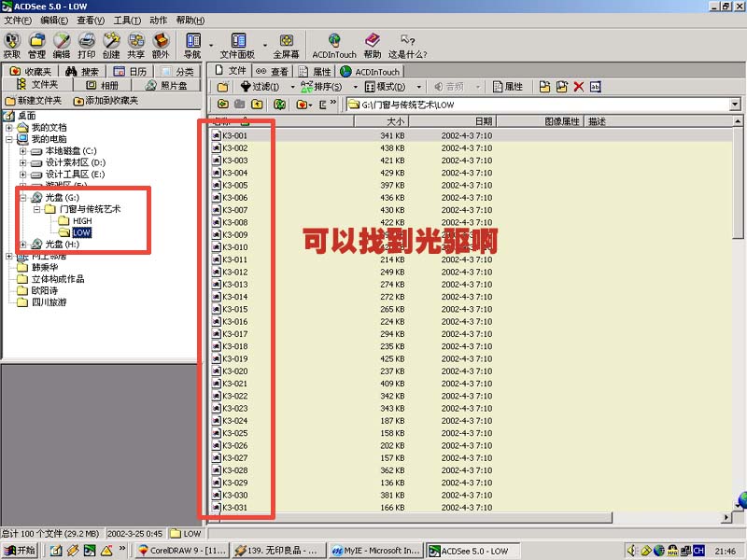Screen dimensions: 747x560
Task: Click the 属性 button in the file toolbar
Action: (508, 87)
